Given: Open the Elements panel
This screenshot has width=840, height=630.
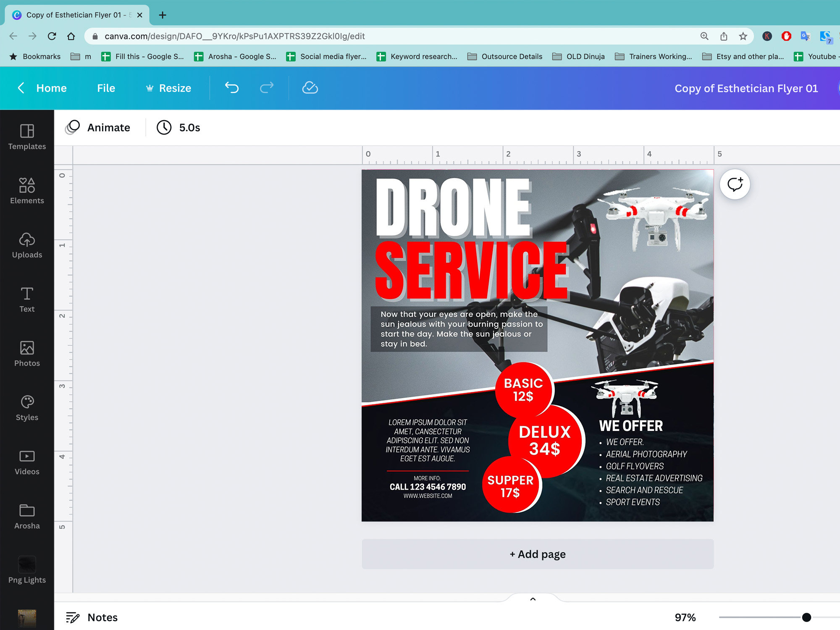Looking at the screenshot, I should pyautogui.click(x=27, y=192).
